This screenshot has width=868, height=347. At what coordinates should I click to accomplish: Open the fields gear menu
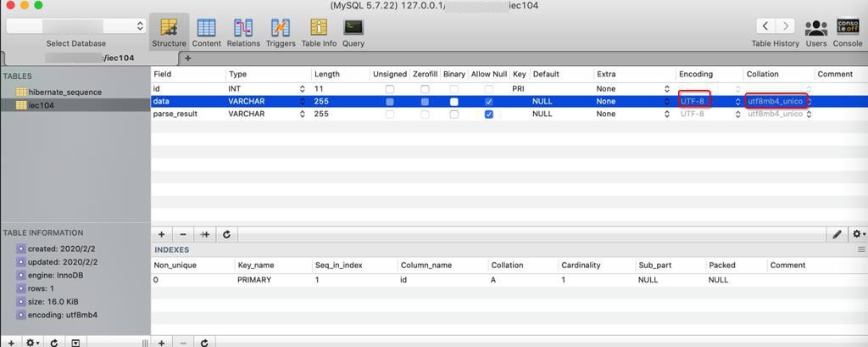point(859,234)
